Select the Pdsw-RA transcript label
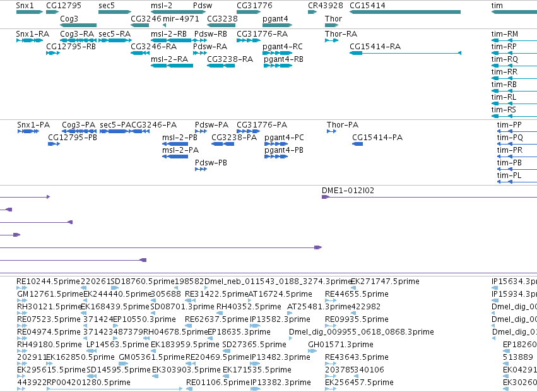This screenshot has width=537, height=392. pyautogui.click(x=210, y=46)
